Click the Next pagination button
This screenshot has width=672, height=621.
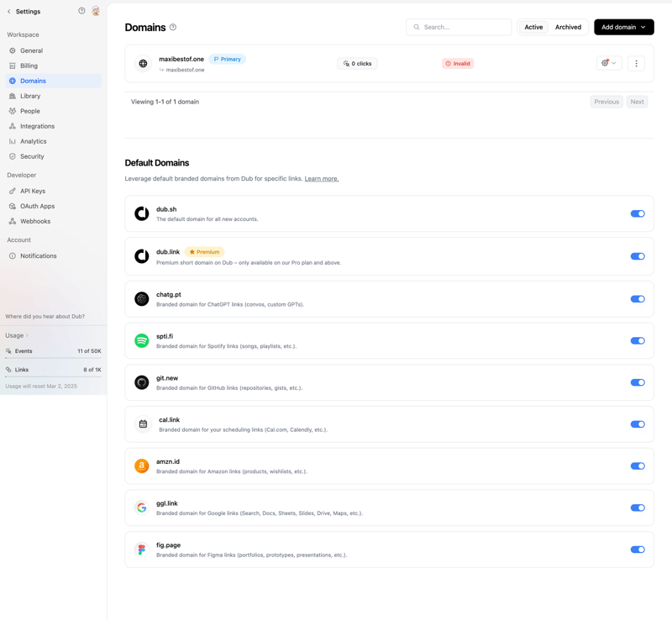(637, 101)
